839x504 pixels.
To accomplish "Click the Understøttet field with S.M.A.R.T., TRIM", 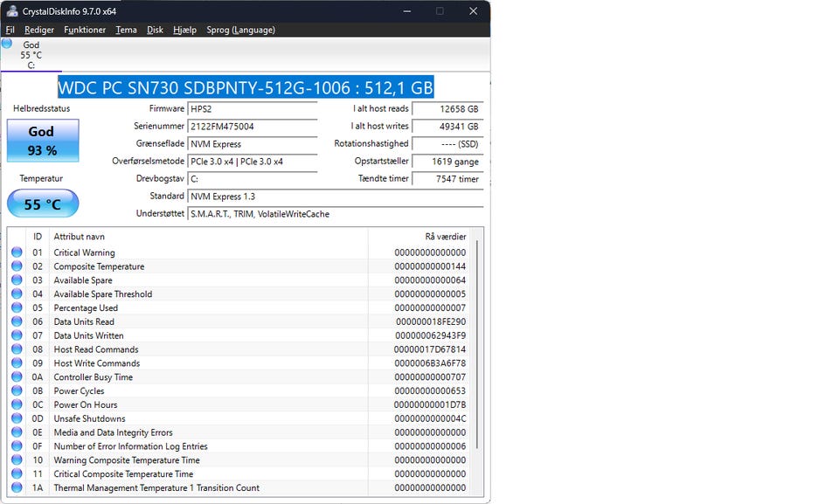I will [x=336, y=214].
